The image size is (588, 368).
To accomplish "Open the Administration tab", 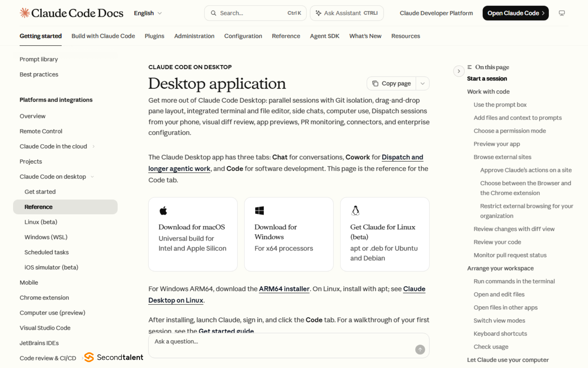I will tap(194, 36).
